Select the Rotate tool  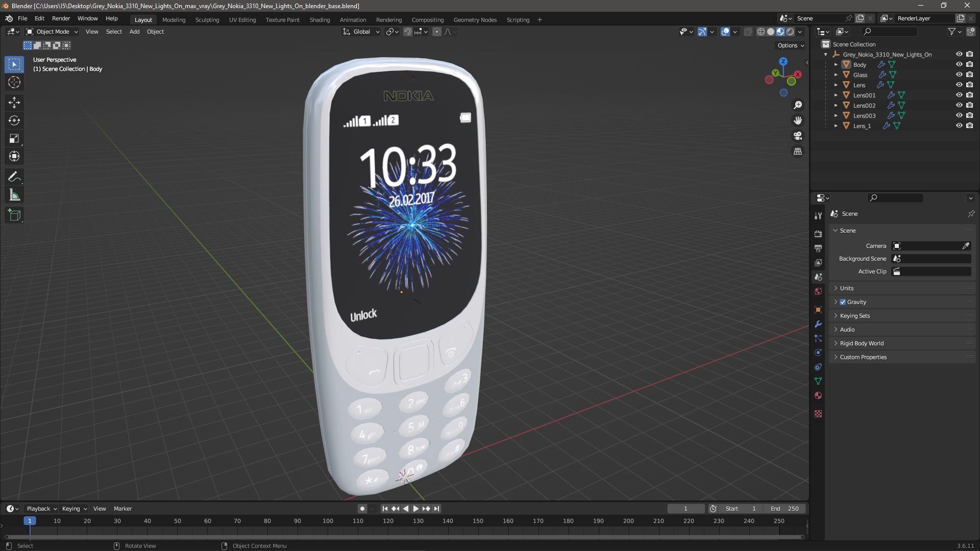click(14, 120)
